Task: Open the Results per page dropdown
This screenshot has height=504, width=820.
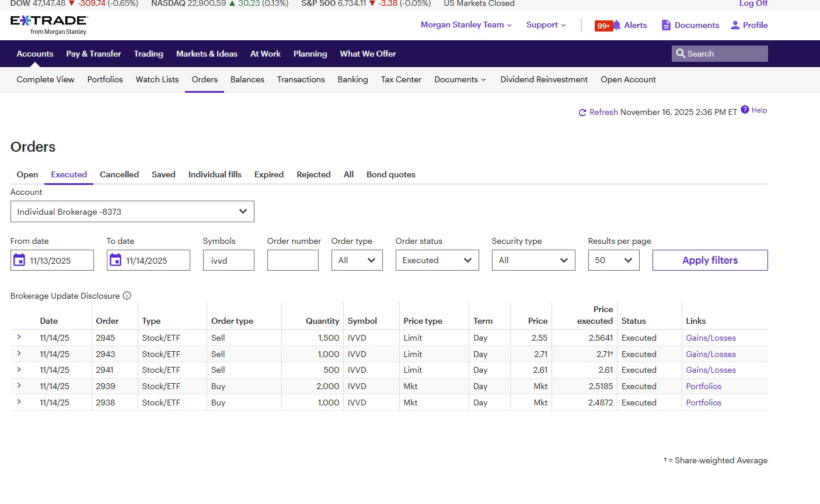Action: 613,260
